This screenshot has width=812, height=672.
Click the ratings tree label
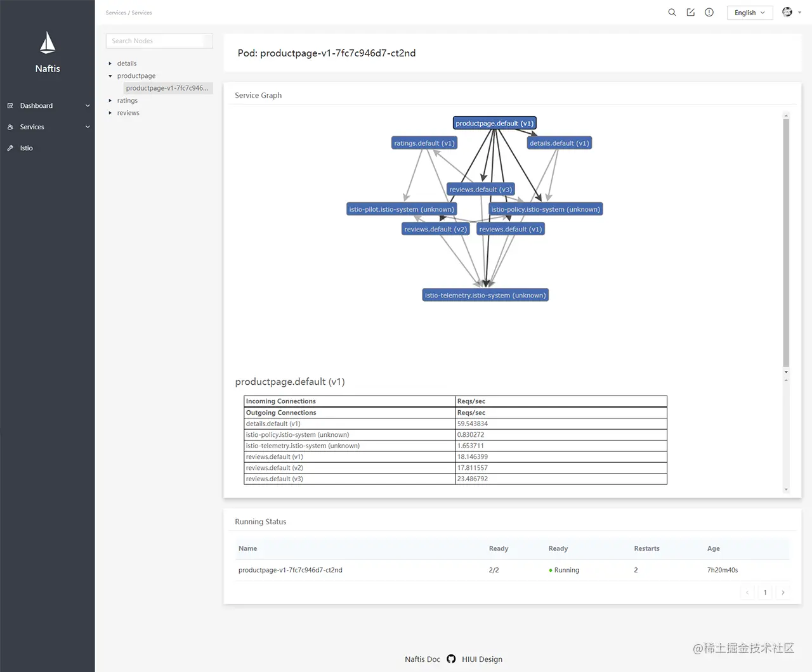coord(128,101)
